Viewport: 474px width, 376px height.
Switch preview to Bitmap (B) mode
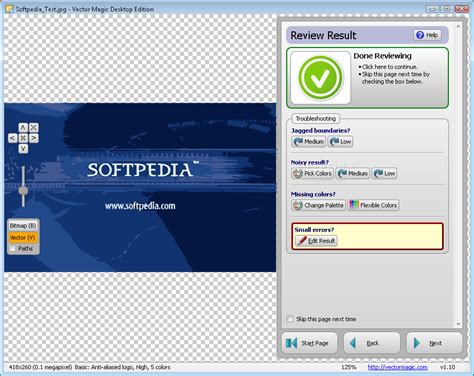point(23,226)
